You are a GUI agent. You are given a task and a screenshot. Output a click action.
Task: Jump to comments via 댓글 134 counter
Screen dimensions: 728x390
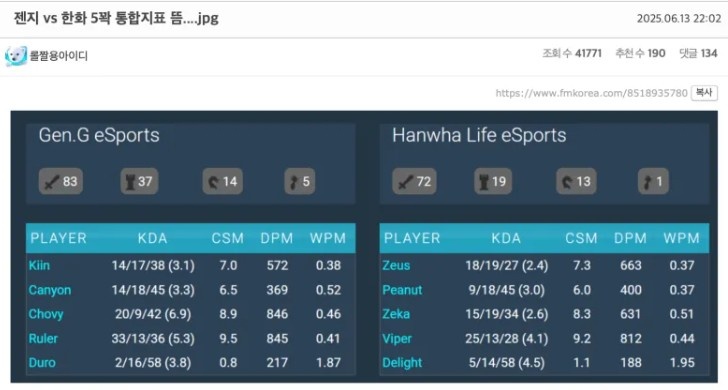click(698, 53)
